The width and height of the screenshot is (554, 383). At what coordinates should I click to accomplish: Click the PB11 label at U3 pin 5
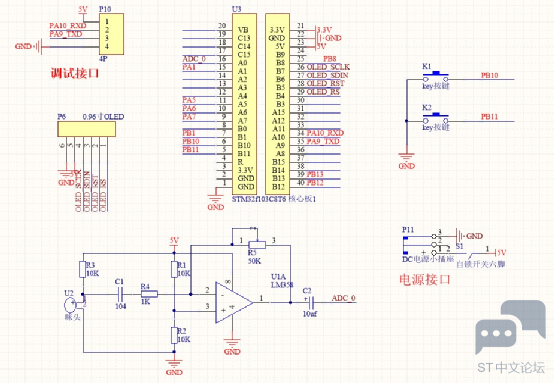pos(191,150)
